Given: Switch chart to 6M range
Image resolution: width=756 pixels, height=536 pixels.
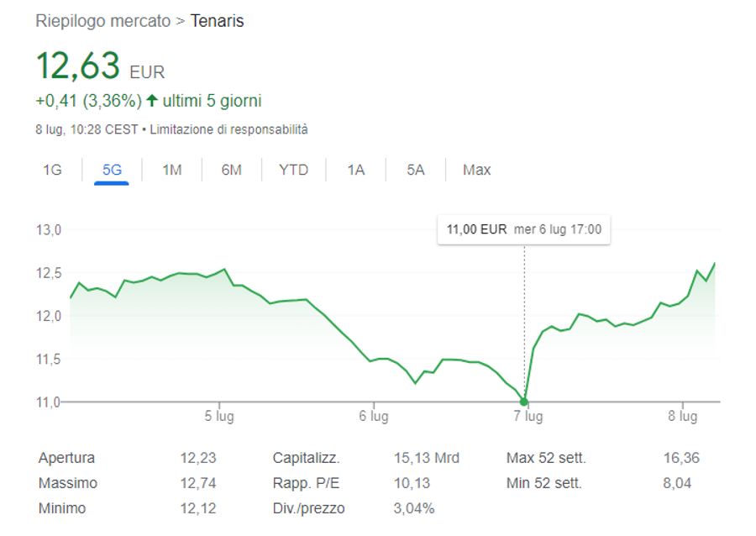Looking at the screenshot, I should pos(232,170).
